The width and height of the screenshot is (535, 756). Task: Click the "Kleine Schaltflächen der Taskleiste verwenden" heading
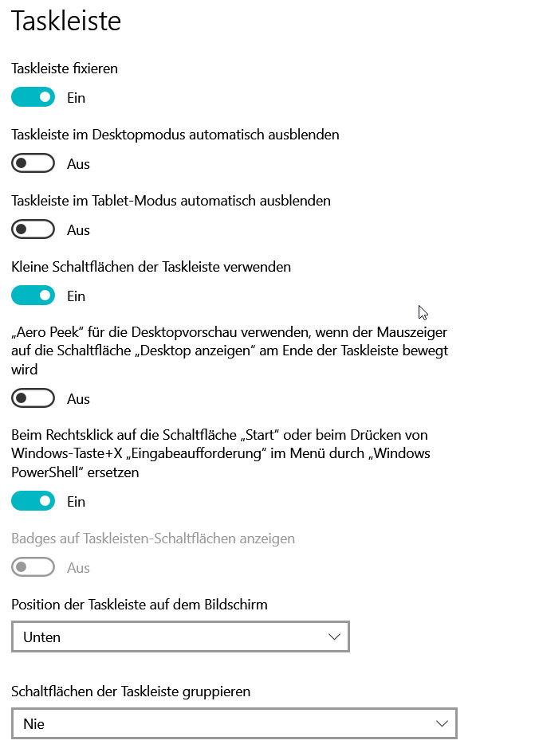[151, 267]
